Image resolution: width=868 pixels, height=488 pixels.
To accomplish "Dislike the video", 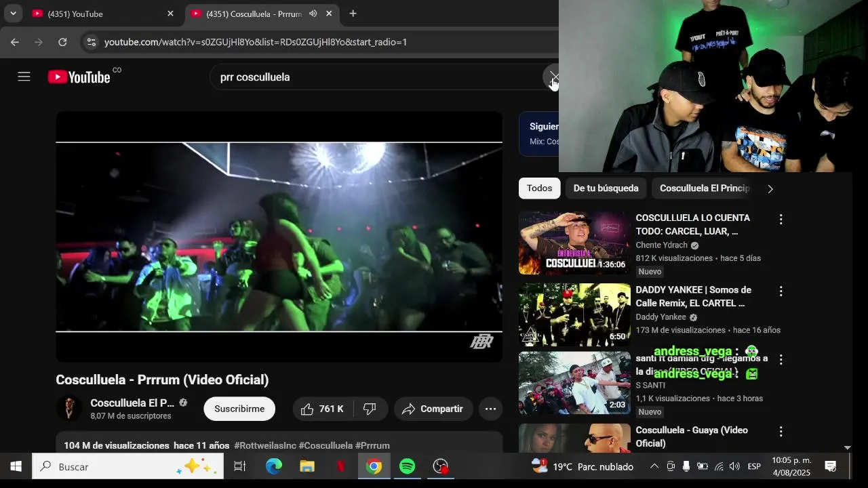I will tap(370, 409).
